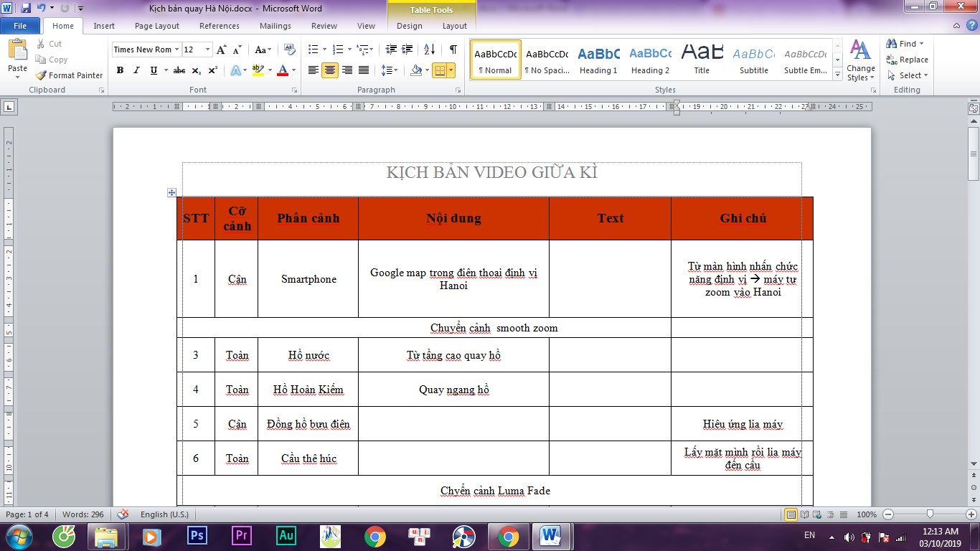Show or hide paragraph marks
The width and height of the screenshot is (980, 551).
pos(453,50)
